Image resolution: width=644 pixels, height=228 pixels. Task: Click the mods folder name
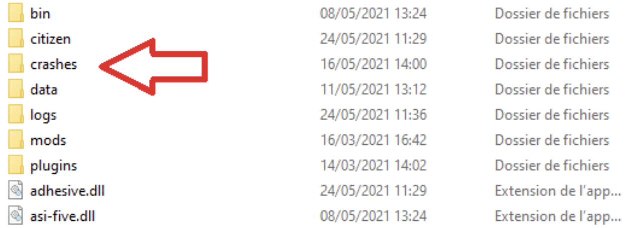(48, 140)
